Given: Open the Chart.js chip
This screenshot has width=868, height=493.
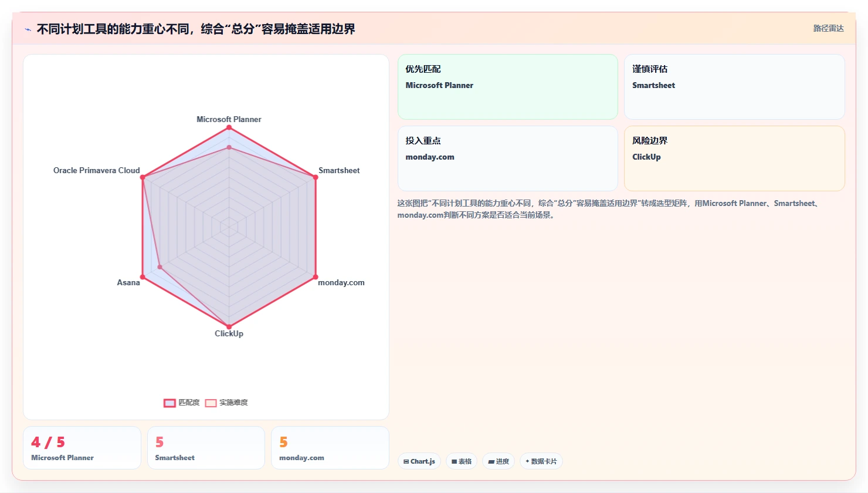Looking at the screenshot, I should pyautogui.click(x=419, y=461).
